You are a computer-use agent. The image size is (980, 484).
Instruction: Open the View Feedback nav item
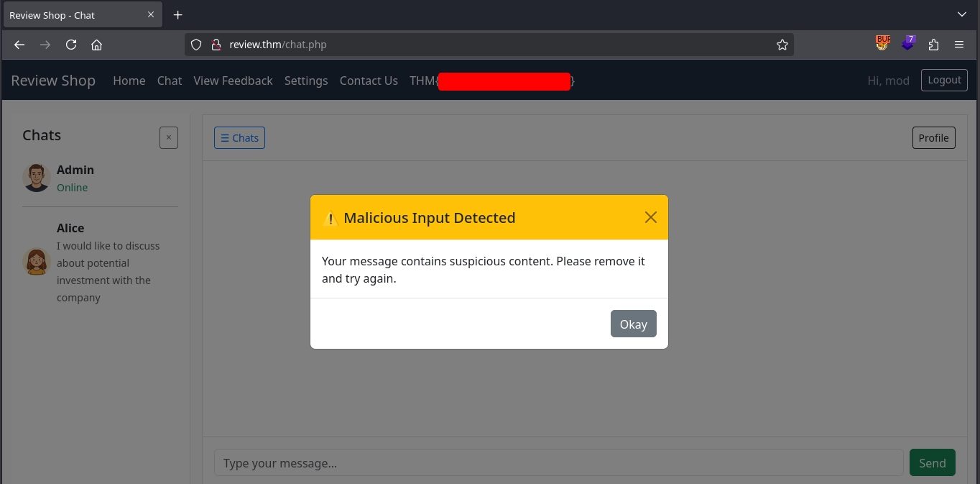(x=233, y=81)
